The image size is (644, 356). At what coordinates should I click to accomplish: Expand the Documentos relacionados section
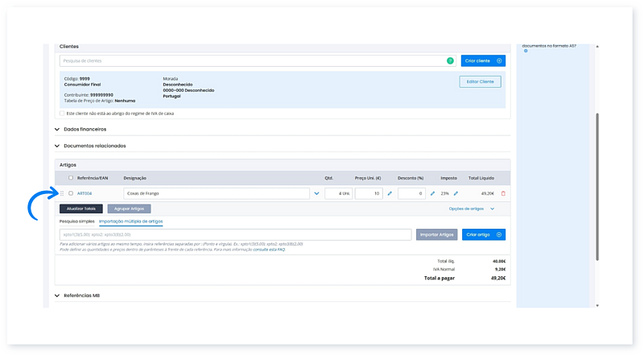tap(57, 146)
